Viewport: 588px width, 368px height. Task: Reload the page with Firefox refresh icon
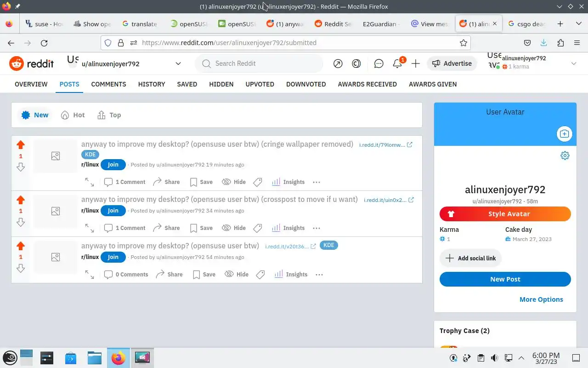pos(44,43)
